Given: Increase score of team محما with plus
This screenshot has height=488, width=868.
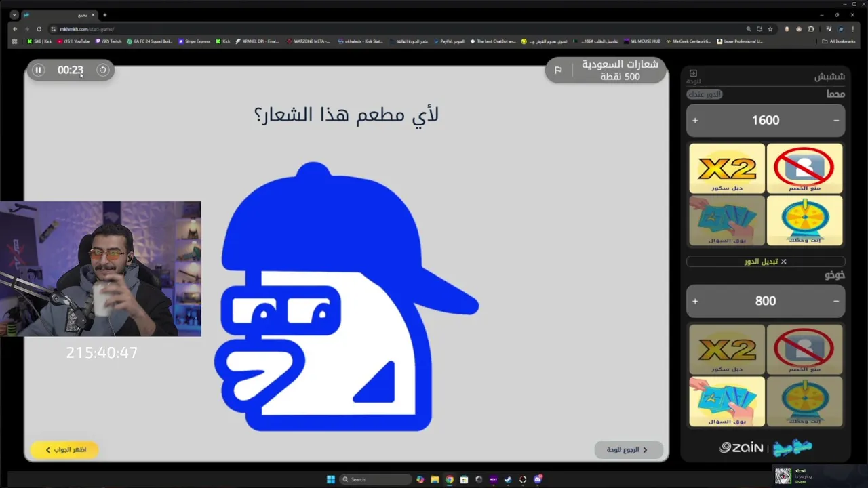Looking at the screenshot, I should tap(695, 120).
